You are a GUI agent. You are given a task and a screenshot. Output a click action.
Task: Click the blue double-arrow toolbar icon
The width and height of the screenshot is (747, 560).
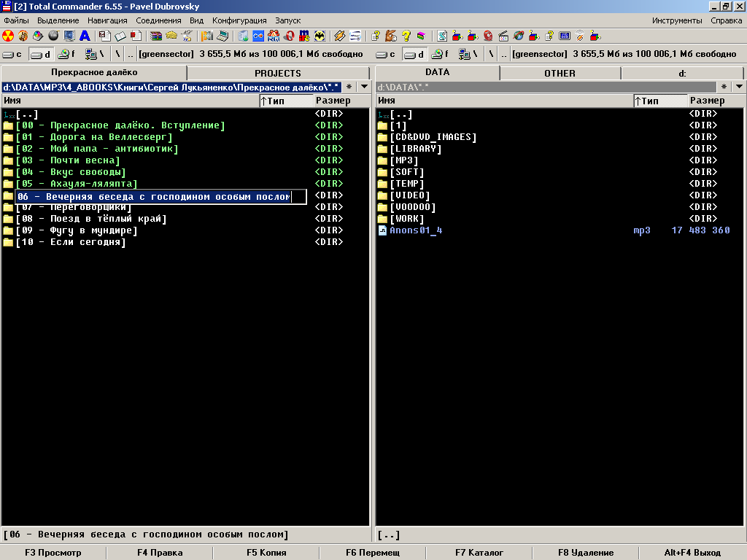point(258,36)
